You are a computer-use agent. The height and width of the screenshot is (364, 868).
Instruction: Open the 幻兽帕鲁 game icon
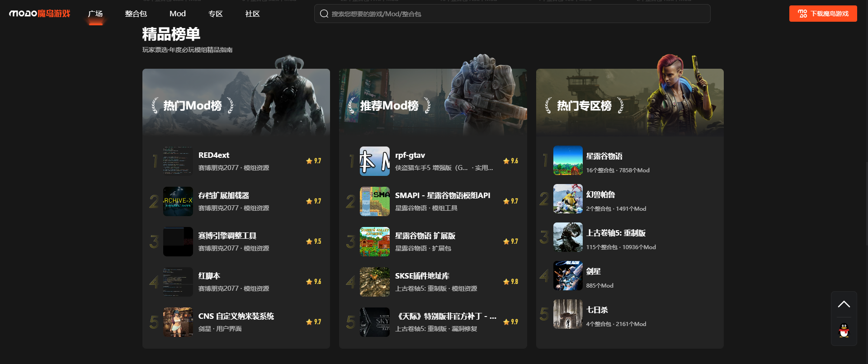[568, 199]
